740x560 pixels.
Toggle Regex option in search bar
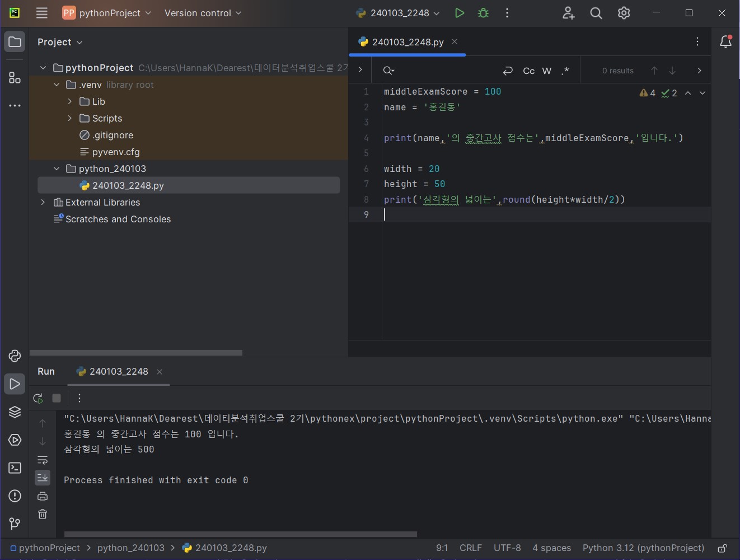pyautogui.click(x=565, y=71)
